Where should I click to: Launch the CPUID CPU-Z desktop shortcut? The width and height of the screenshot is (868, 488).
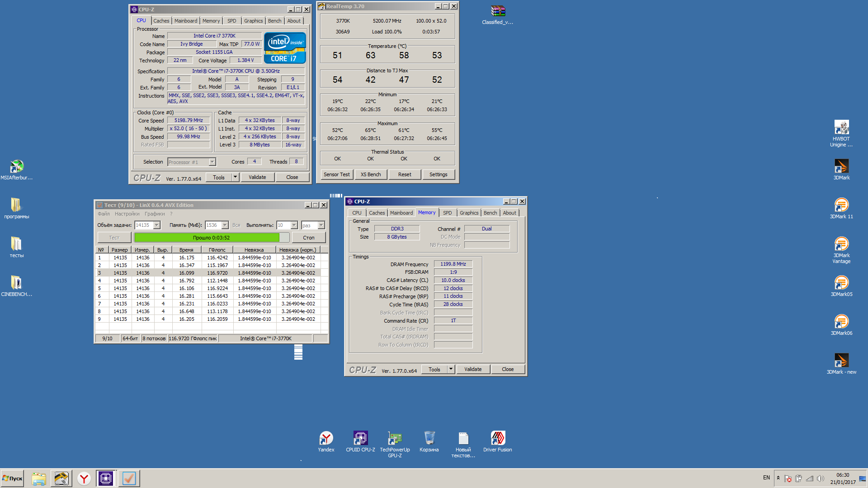tap(360, 441)
